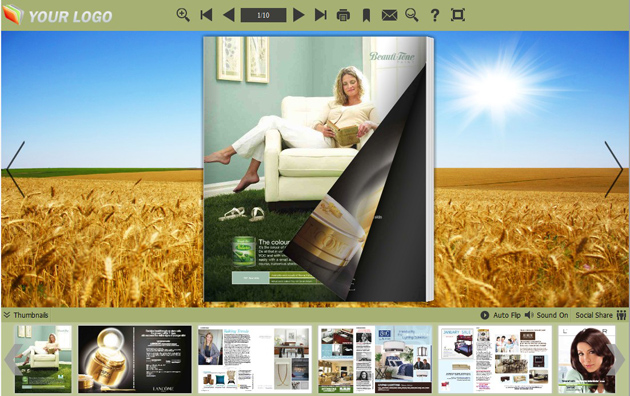Screen dimensions: 630x396
Task: Open the brunette woman portrait thumbnail
Action: coord(587,359)
